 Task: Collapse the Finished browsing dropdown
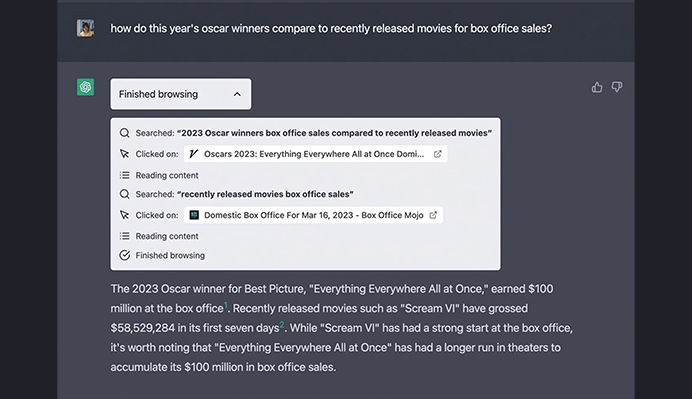pos(181,94)
